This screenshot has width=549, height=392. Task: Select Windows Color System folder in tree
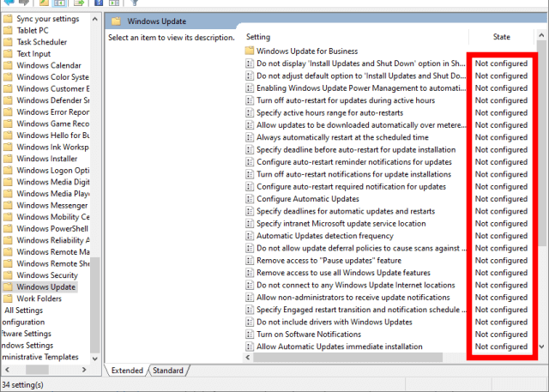pos(53,77)
